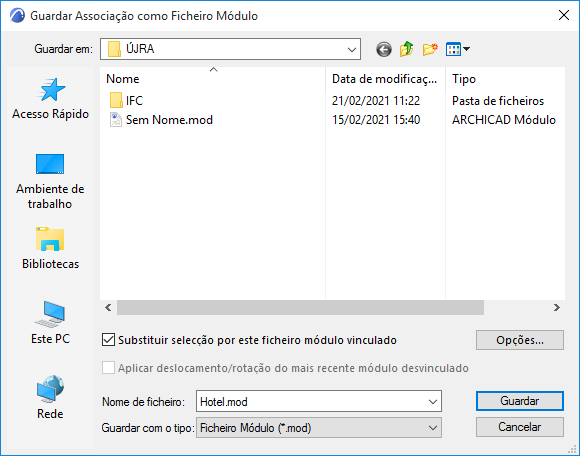Screen dimensions: 580x456
Task: Click the 'Pasta de ficheiros' type cell
Action: point(498,101)
